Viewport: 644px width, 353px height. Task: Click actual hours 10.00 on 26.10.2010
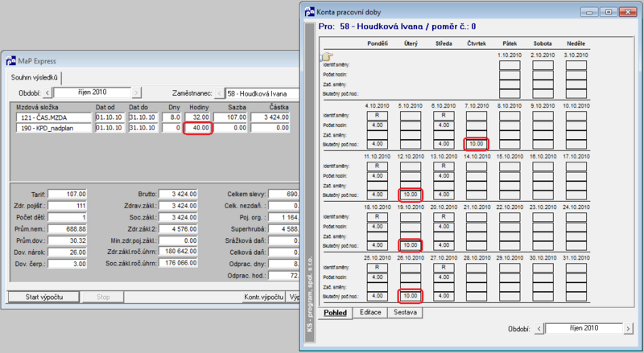[x=411, y=296]
